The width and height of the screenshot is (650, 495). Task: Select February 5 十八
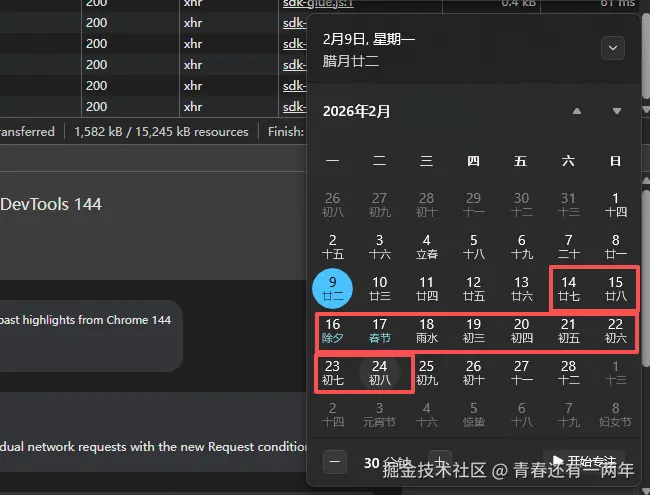473,246
